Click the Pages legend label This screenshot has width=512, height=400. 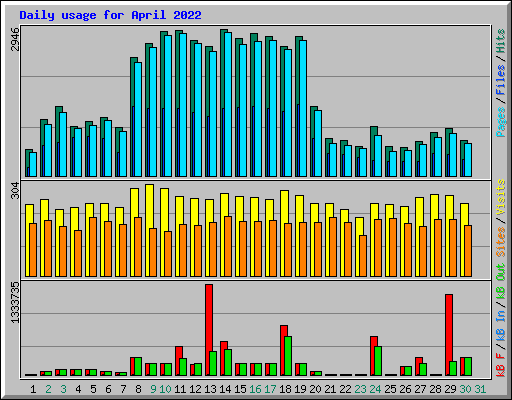coord(501,122)
